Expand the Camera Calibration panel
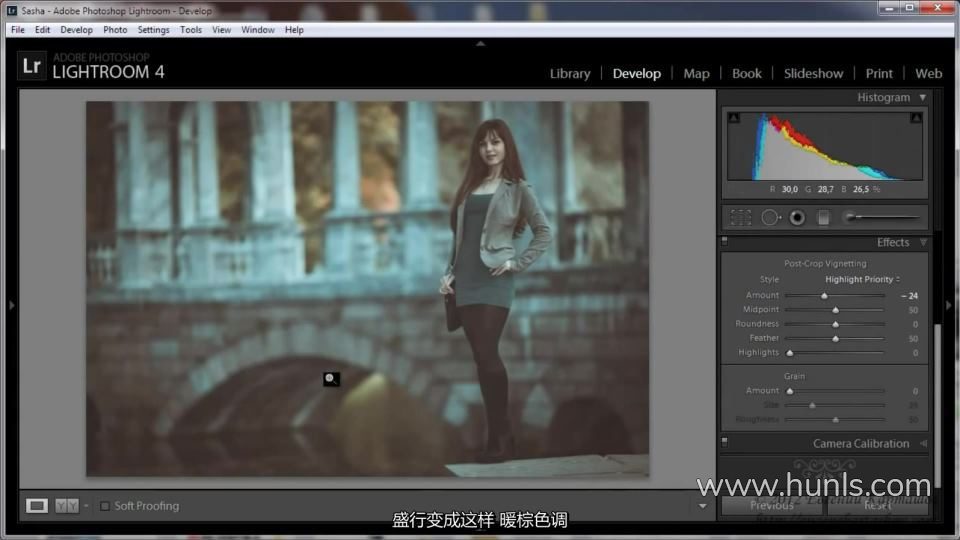This screenshot has width=960, height=540. (922, 443)
